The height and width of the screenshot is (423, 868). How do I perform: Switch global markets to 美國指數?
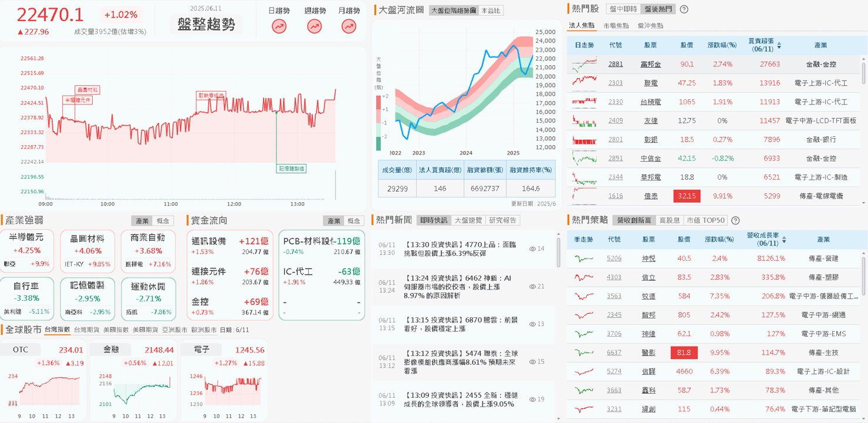point(116,330)
